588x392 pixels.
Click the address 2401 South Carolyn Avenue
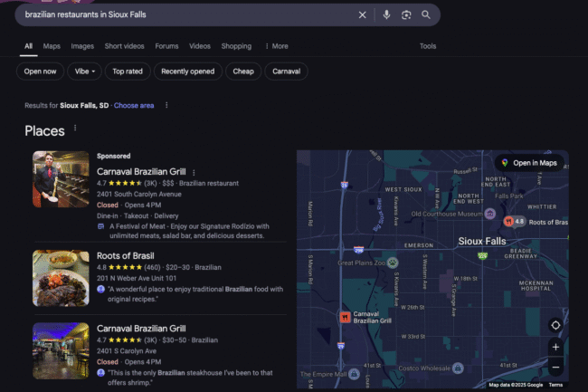click(139, 195)
